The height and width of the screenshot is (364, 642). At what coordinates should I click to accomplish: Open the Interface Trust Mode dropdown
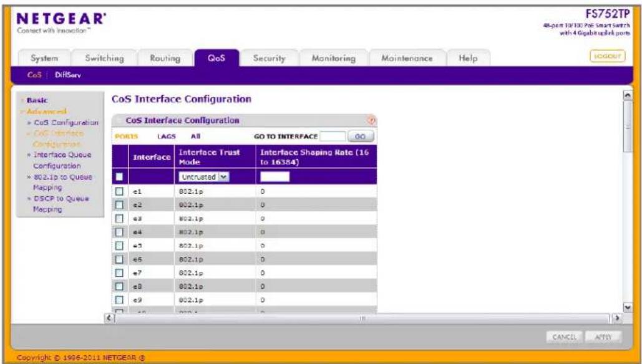(204, 176)
